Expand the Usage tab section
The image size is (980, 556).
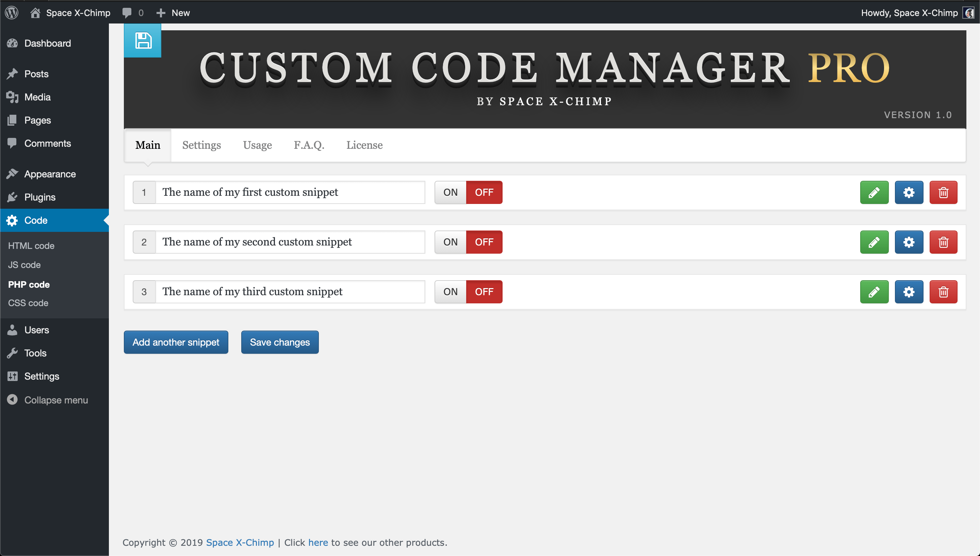pyautogui.click(x=257, y=145)
